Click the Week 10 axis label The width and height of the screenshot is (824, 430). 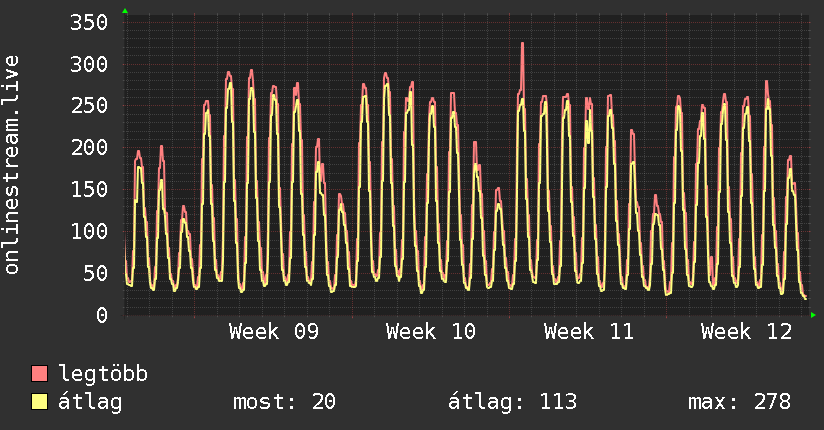431,332
